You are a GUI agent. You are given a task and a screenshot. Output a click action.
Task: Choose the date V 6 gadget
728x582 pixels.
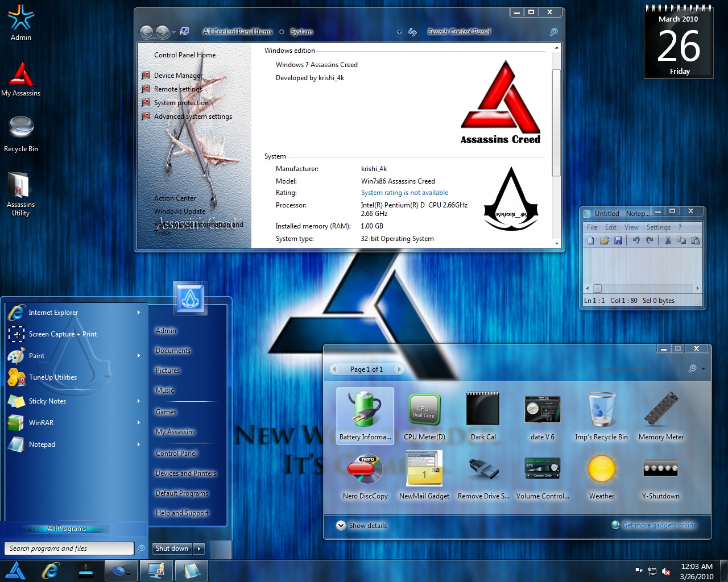tap(542, 415)
